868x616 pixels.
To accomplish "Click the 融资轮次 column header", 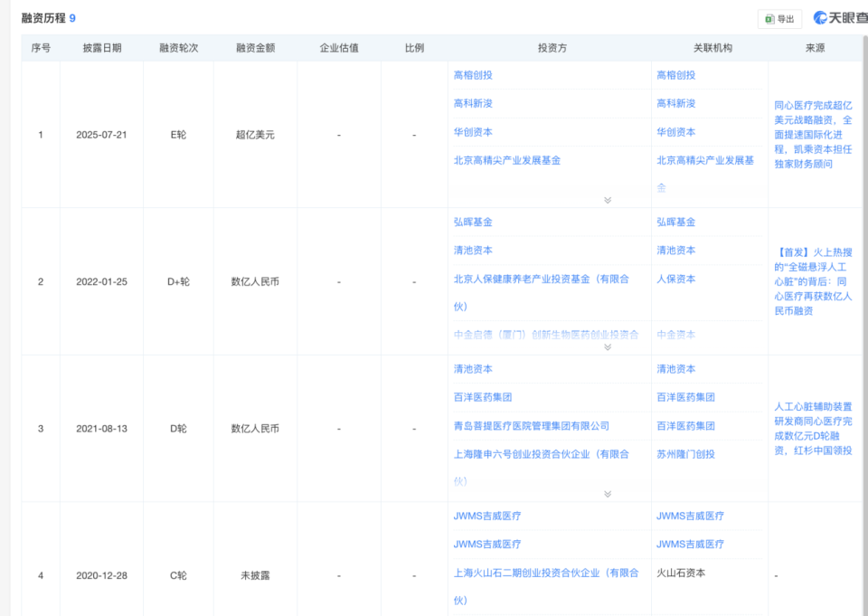I will point(178,48).
